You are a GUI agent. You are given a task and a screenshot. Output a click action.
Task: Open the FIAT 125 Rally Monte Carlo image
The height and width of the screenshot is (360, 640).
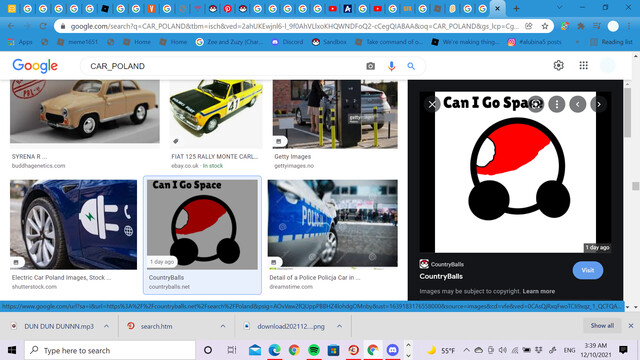click(216, 113)
